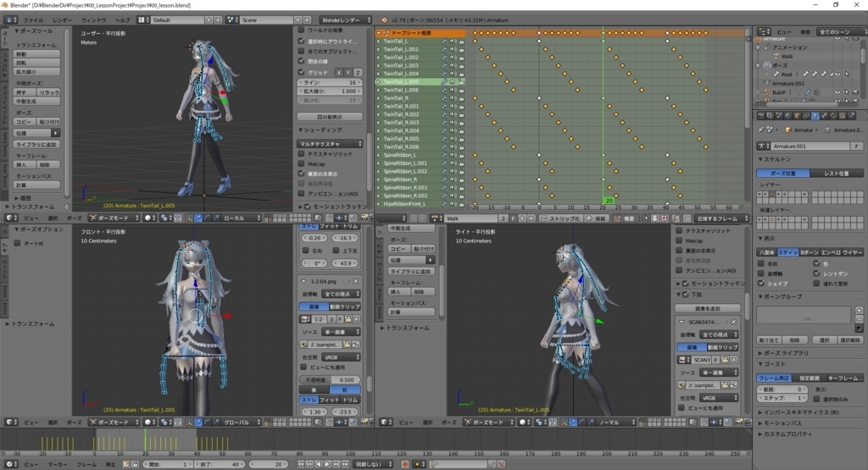Toggle the World Background checkbox

tap(301, 30)
